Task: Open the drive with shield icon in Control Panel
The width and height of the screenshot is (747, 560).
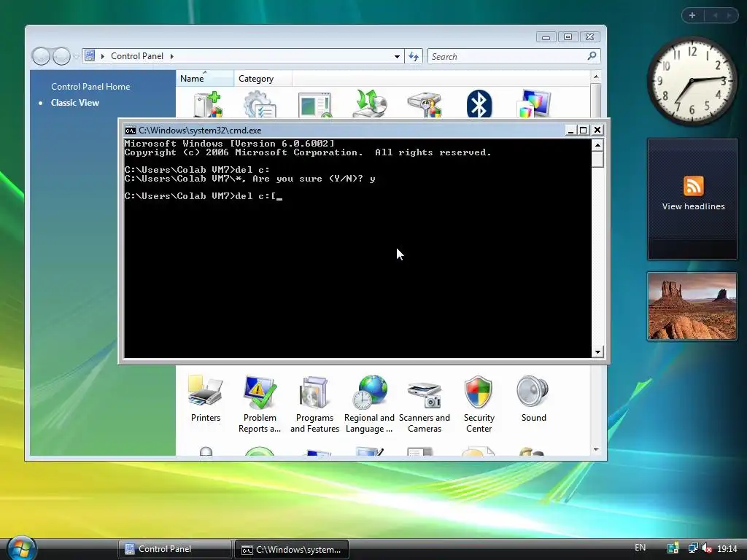Action: pyautogui.click(x=424, y=104)
